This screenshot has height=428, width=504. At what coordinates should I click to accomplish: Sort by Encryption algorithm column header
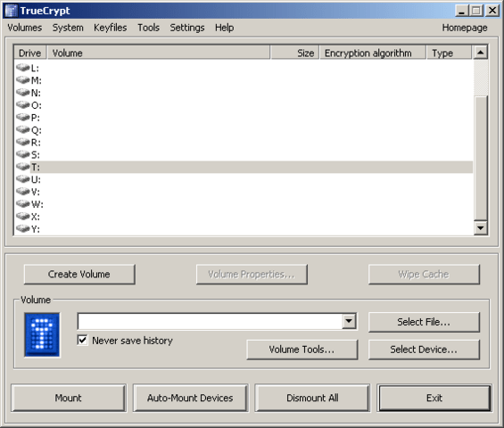[x=373, y=53]
